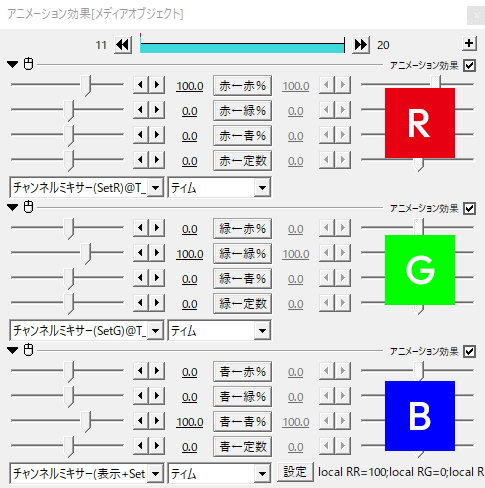Jump to next keyframe with fast-forward icon
This screenshot has height=488, width=485.
click(361, 45)
